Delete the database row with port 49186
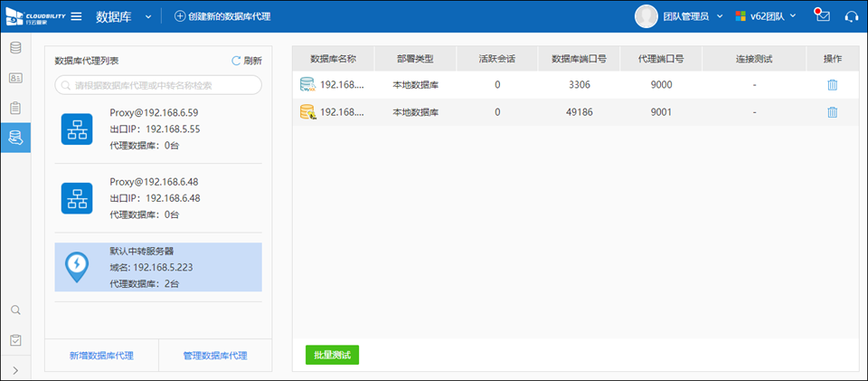The width and height of the screenshot is (868, 381). (x=832, y=112)
